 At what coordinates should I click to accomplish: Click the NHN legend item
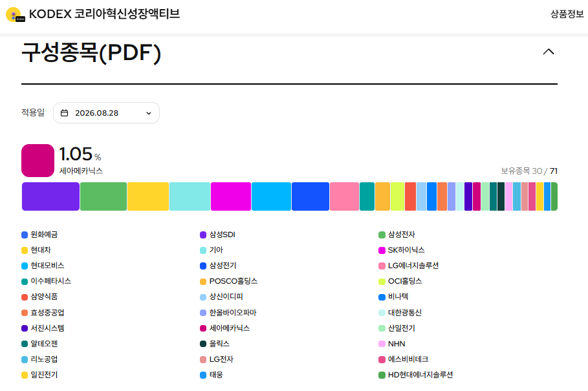click(392, 343)
